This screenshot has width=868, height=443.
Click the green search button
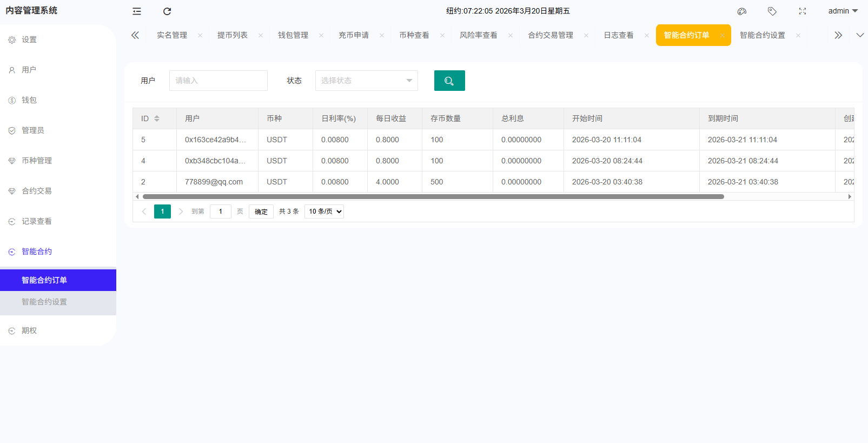449,81
